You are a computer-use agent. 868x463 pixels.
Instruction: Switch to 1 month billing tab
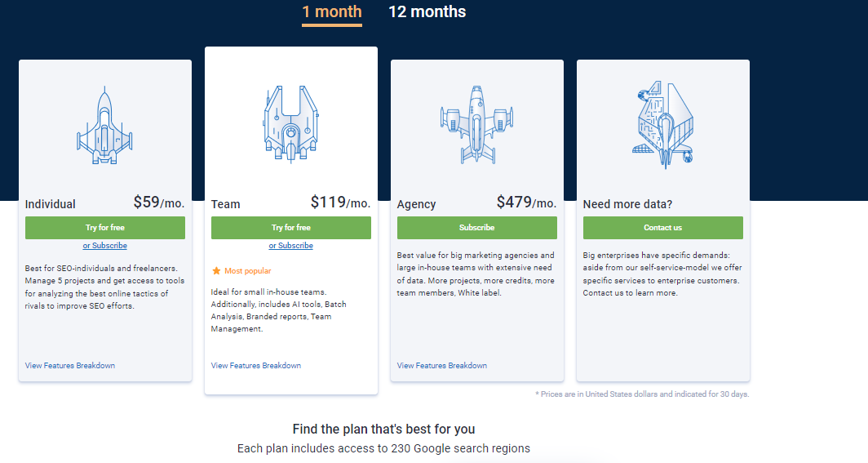click(x=331, y=12)
